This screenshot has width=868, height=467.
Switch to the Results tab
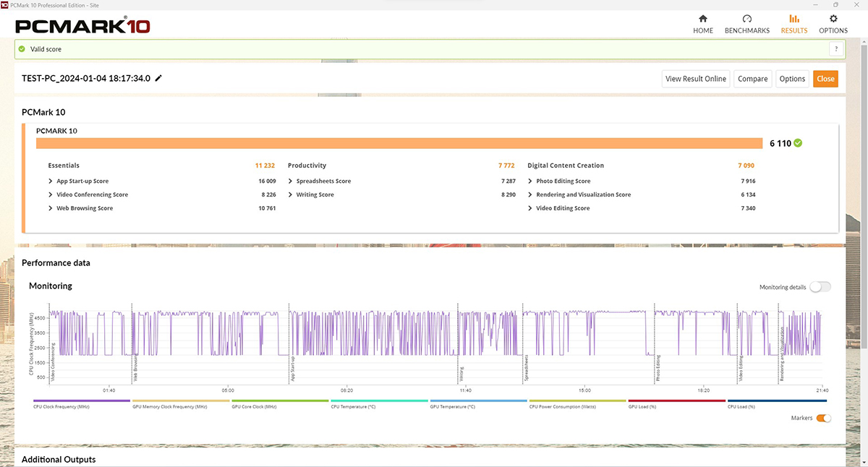coord(794,24)
